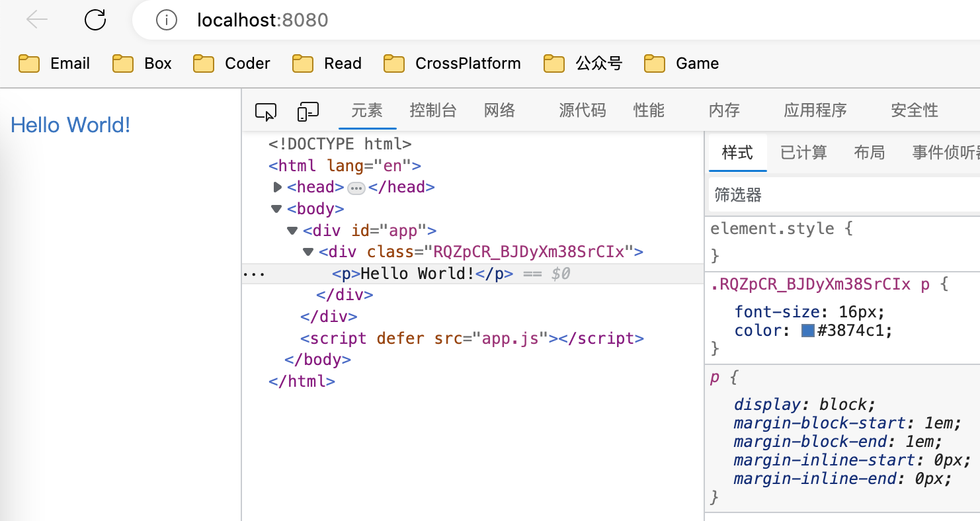This screenshot has height=521, width=980.
Task: Open the Email bookmarks folder
Action: [x=54, y=63]
